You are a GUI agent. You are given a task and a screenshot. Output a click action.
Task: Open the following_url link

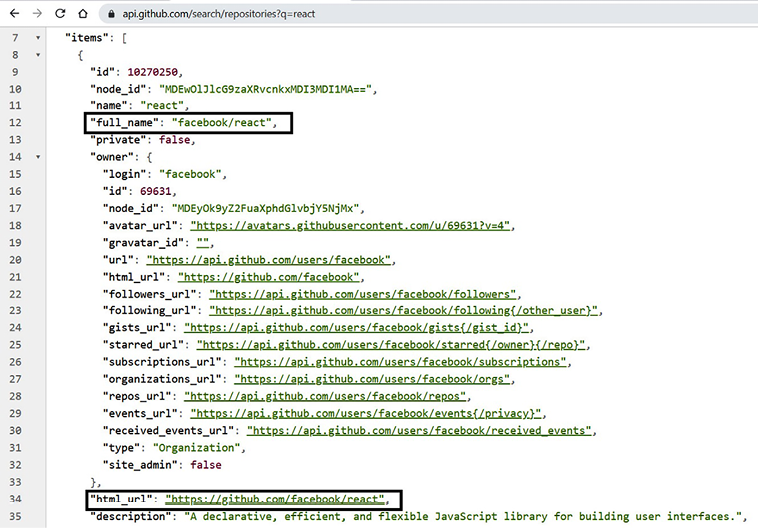tap(406, 311)
